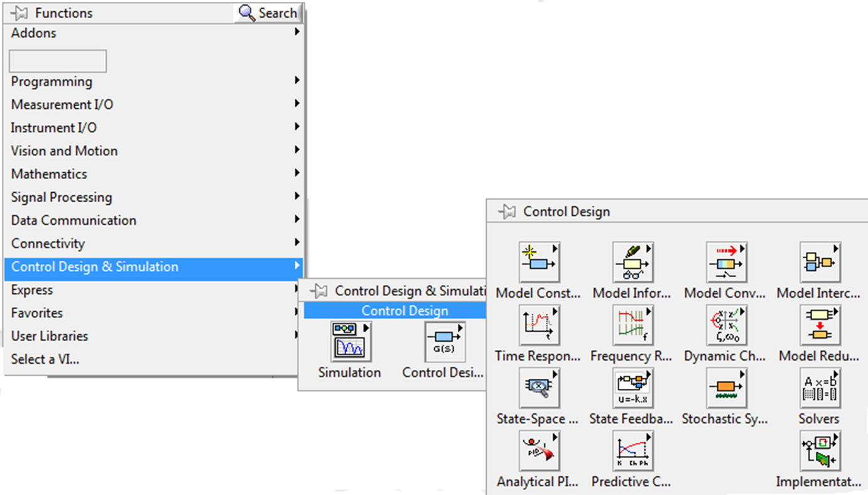
Task: Select the Mathematics category
Action: pos(154,174)
